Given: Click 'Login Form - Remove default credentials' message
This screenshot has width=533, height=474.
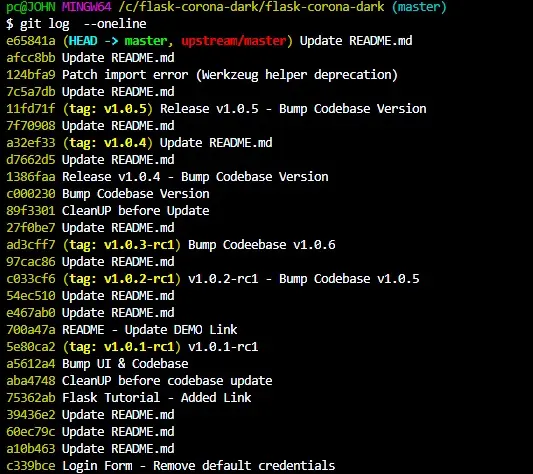Looking at the screenshot, I should (199, 466).
